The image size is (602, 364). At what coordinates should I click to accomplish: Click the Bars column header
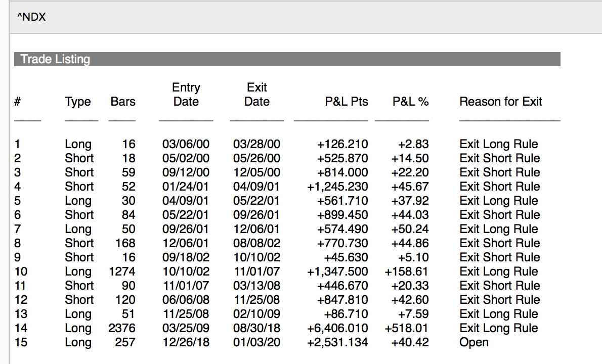pyautogui.click(x=123, y=102)
